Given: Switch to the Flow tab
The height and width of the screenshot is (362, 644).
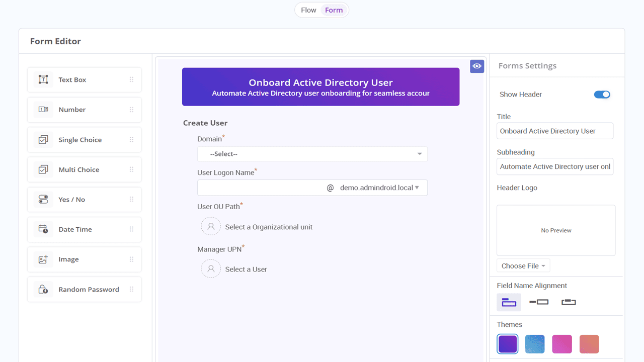Looking at the screenshot, I should [x=308, y=10].
